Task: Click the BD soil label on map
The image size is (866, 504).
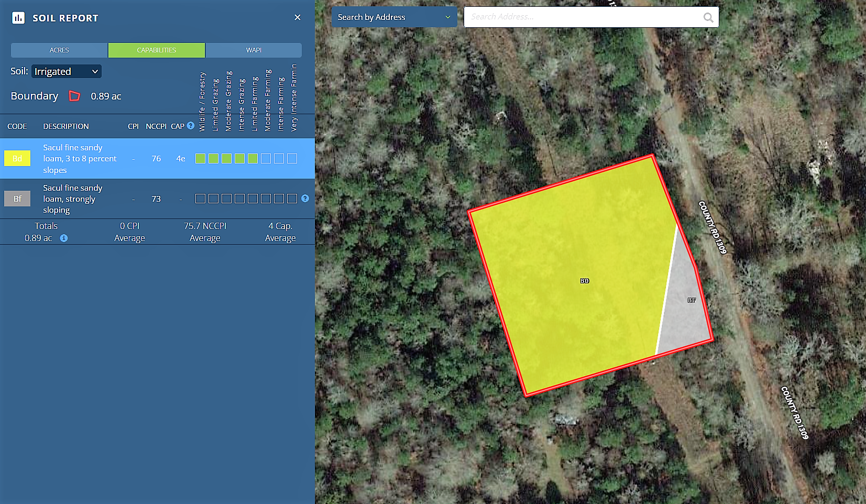Action: (x=585, y=281)
